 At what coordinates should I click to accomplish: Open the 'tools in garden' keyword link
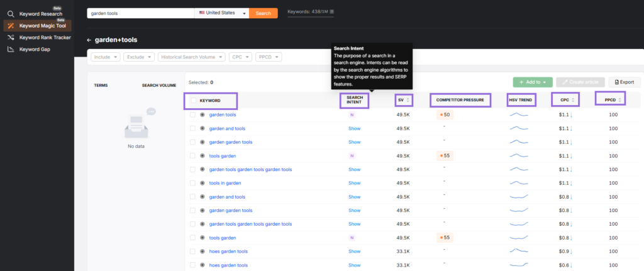pos(225,183)
